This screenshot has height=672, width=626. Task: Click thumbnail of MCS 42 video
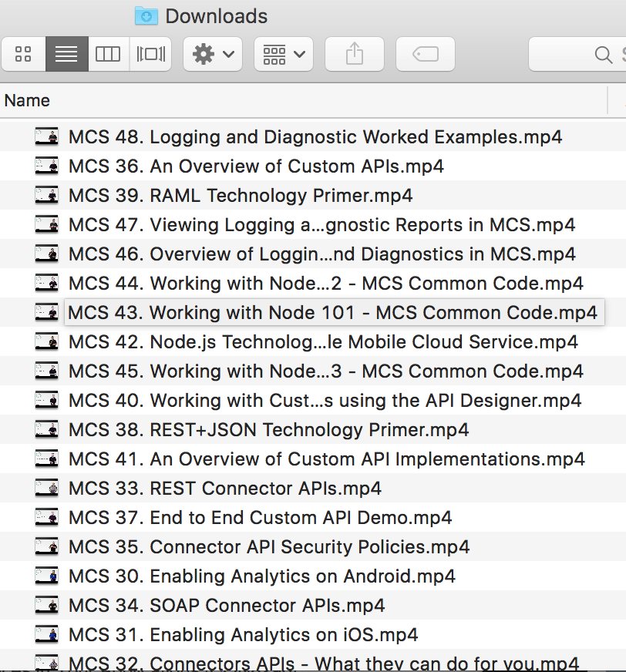click(46, 341)
